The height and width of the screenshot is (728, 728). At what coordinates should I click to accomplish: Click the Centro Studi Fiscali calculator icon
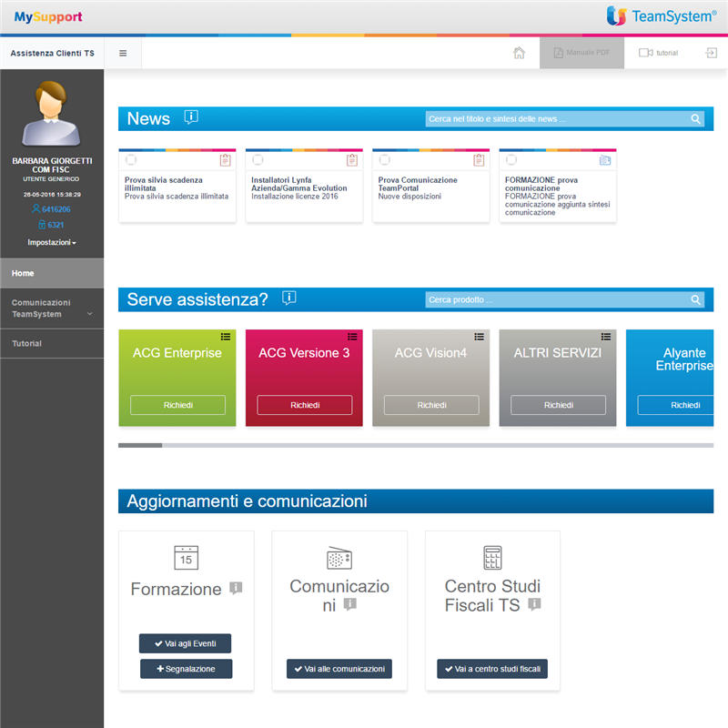pos(492,558)
